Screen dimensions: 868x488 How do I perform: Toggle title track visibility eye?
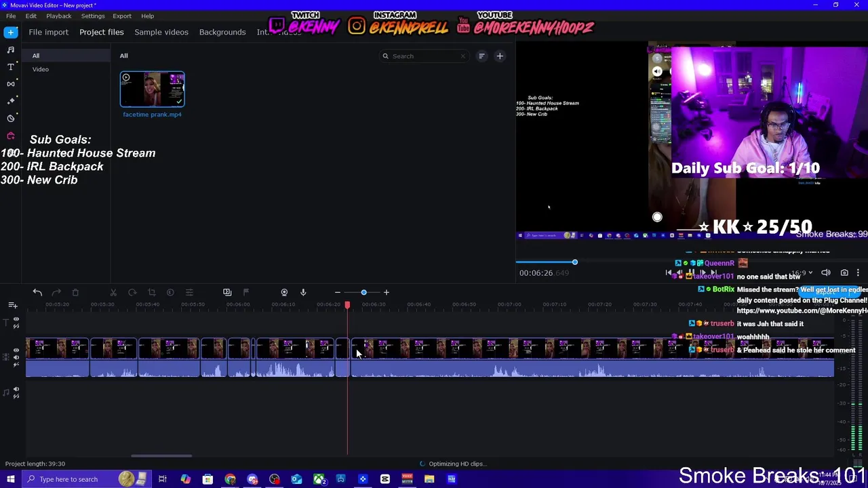[x=16, y=319]
